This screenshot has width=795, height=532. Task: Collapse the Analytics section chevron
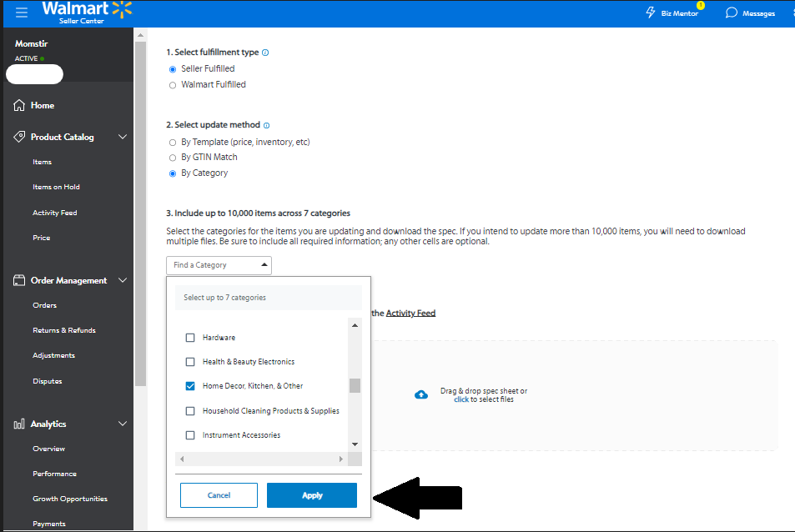(x=122, y=424)
